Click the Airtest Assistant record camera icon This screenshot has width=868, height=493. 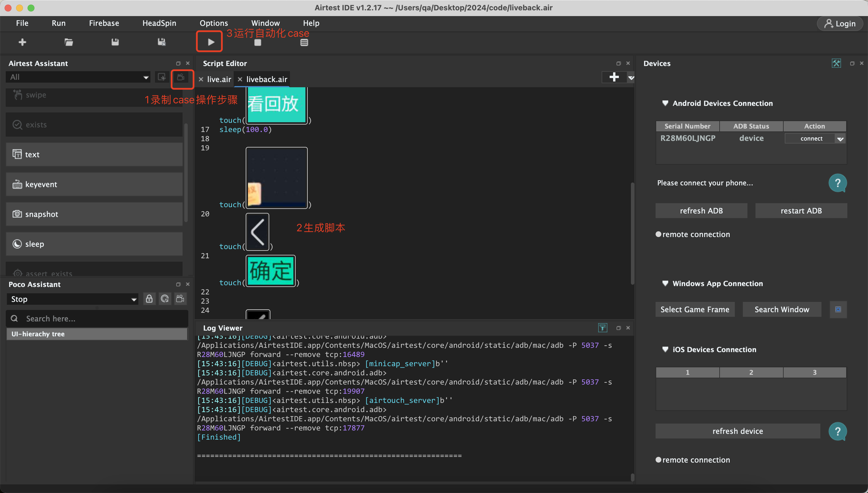tap(181, 77)
